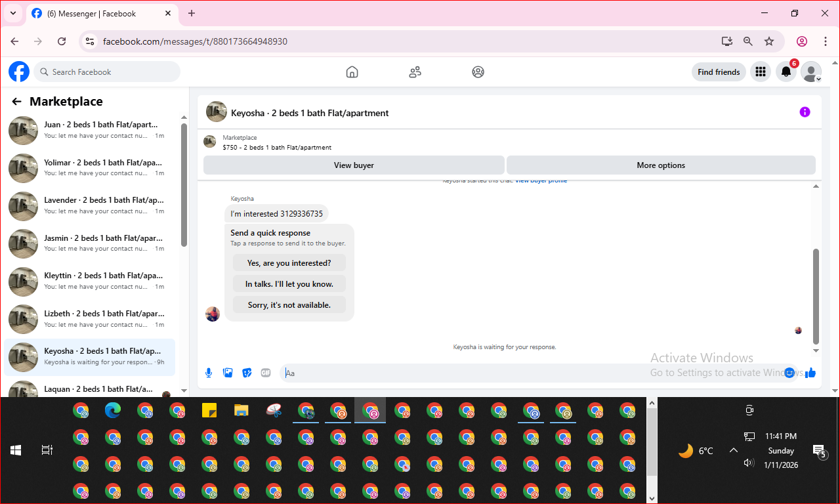Open the Facebook logo home link
This screenshot has width=840, height=504.
pyautogui.click(x=19, y=72)
